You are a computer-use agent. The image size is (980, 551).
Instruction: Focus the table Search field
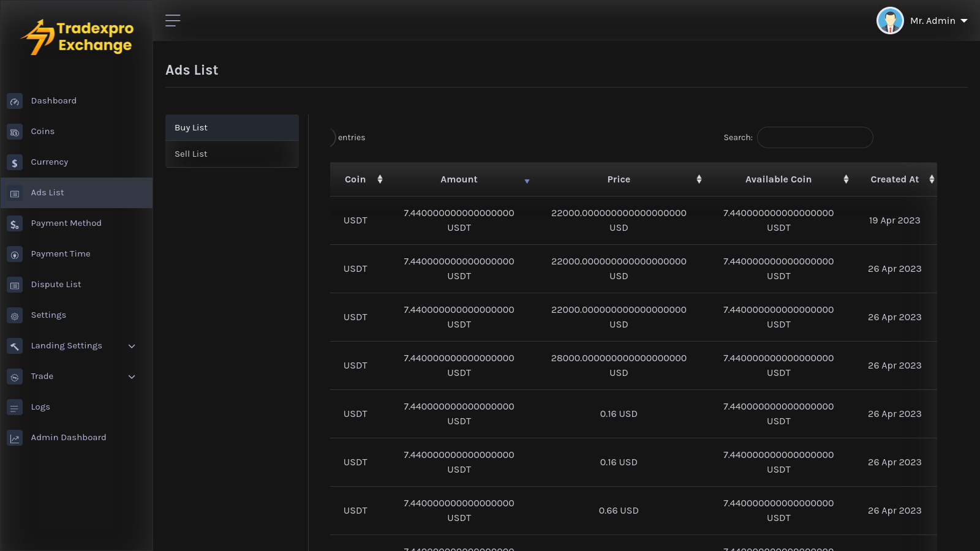[x=815, y=138]
